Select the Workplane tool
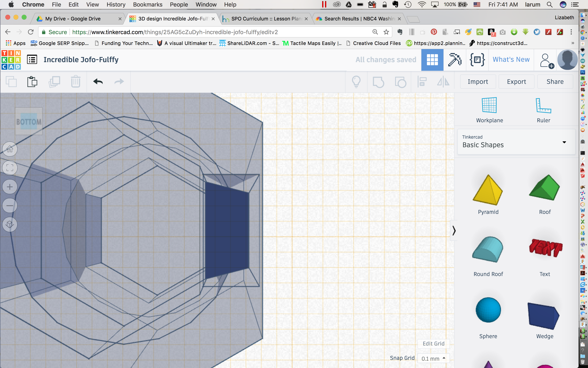 (x=489, y=110)
